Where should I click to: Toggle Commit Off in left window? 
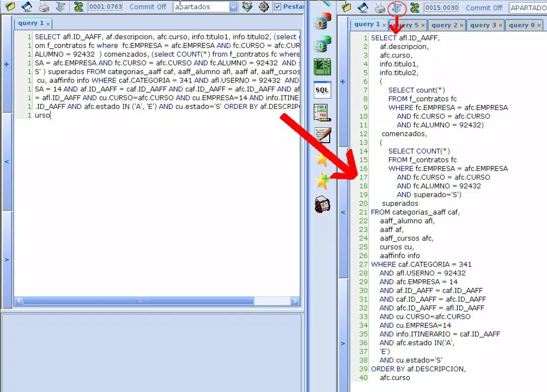tap(148, 7)
